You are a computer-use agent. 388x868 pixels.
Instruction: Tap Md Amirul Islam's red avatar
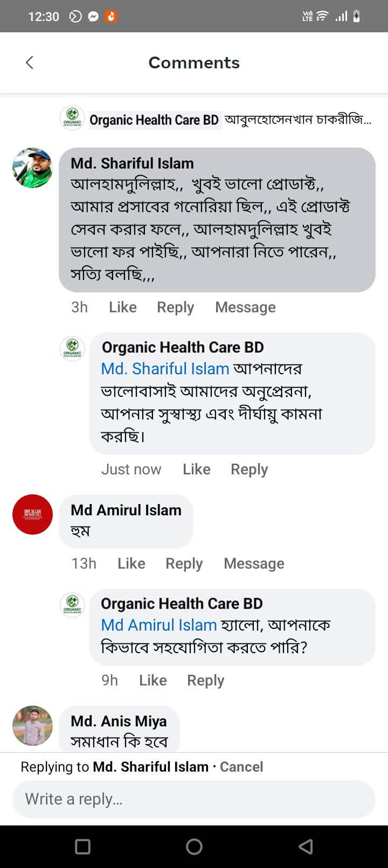click(x=32, y=514)
